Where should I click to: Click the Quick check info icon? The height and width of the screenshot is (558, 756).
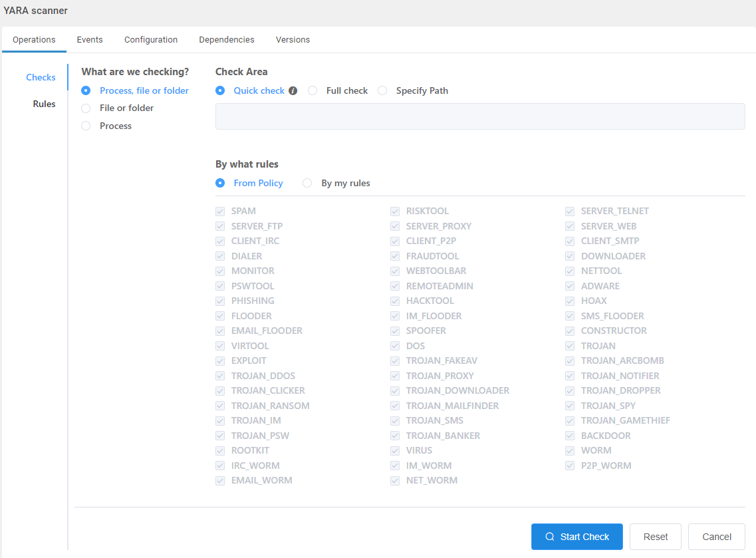point(293,90)
